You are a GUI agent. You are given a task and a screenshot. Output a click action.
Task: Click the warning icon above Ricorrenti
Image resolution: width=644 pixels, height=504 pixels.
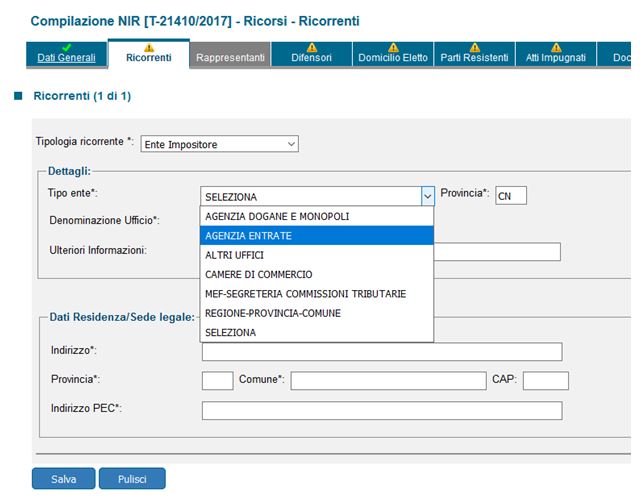tap(149, 46)
